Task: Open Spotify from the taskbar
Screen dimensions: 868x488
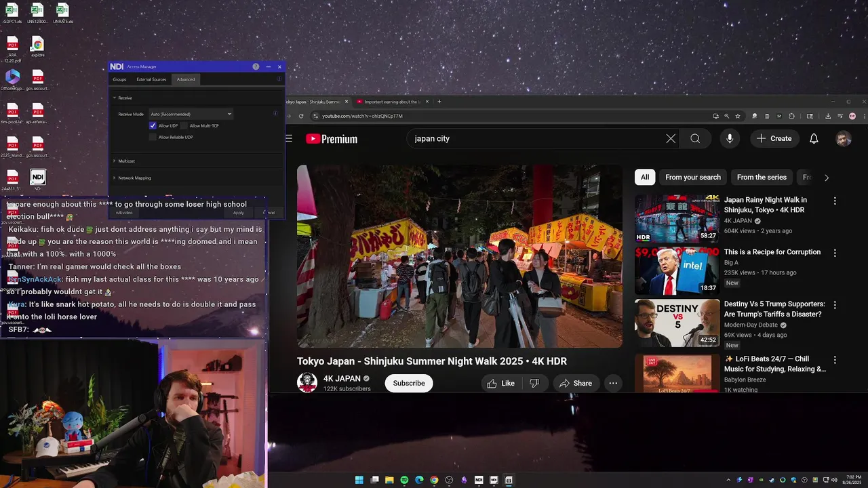Action: coord(404,480)
